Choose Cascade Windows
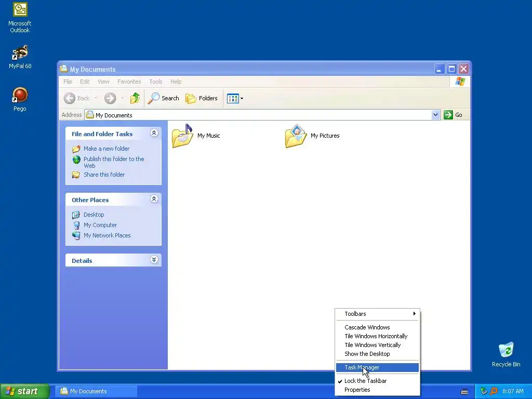The height and width of the screenshot is (399, 532). coord(377,327)
